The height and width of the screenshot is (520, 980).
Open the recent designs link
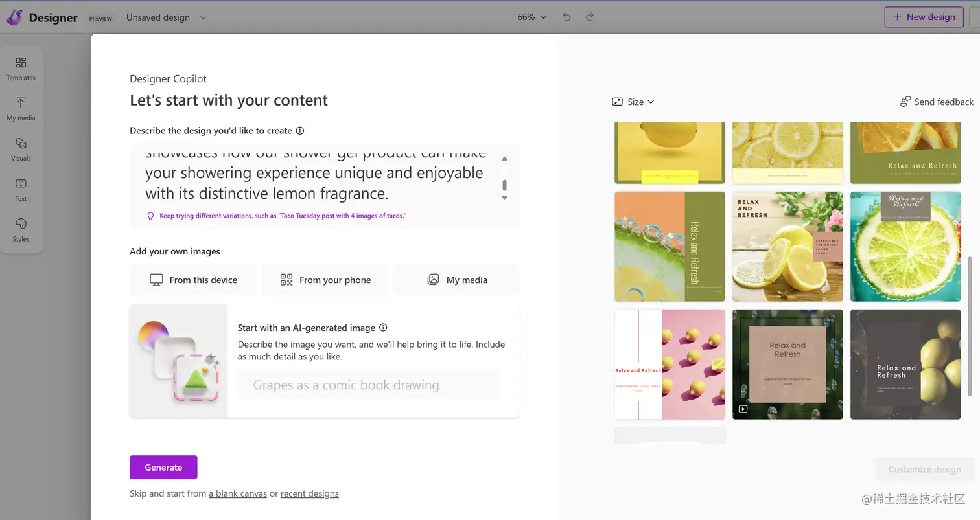click(309, 493)
